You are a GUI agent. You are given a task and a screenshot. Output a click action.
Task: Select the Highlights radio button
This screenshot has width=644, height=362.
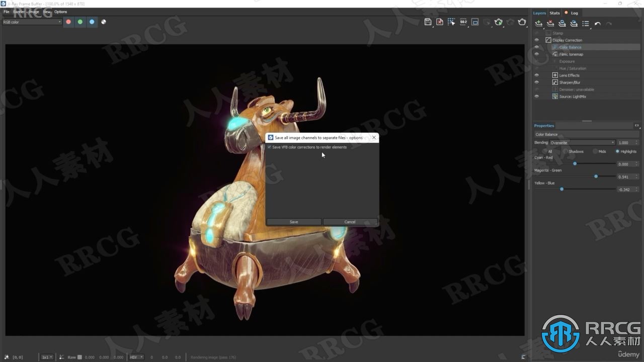[x=617, y=151]
